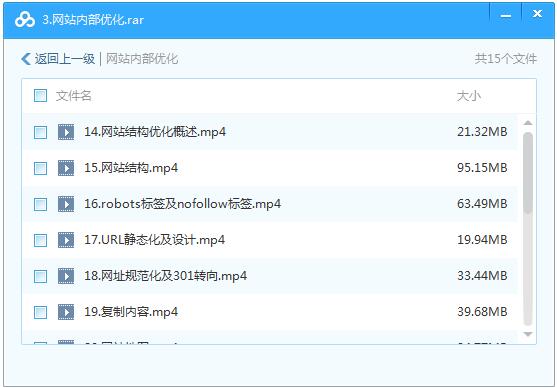Click the scrollbar up arrow
This screenshot has width=557, height=388.
[x=528, y=123]
